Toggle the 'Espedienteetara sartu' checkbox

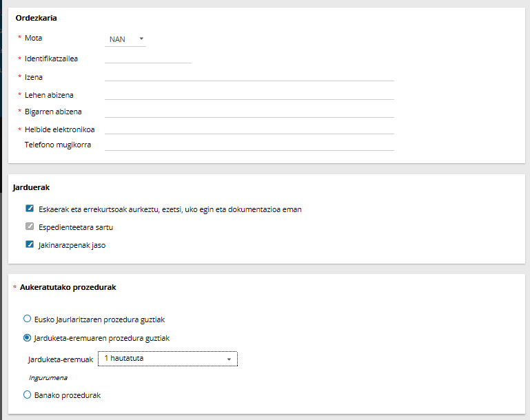(x=30, y=227)
